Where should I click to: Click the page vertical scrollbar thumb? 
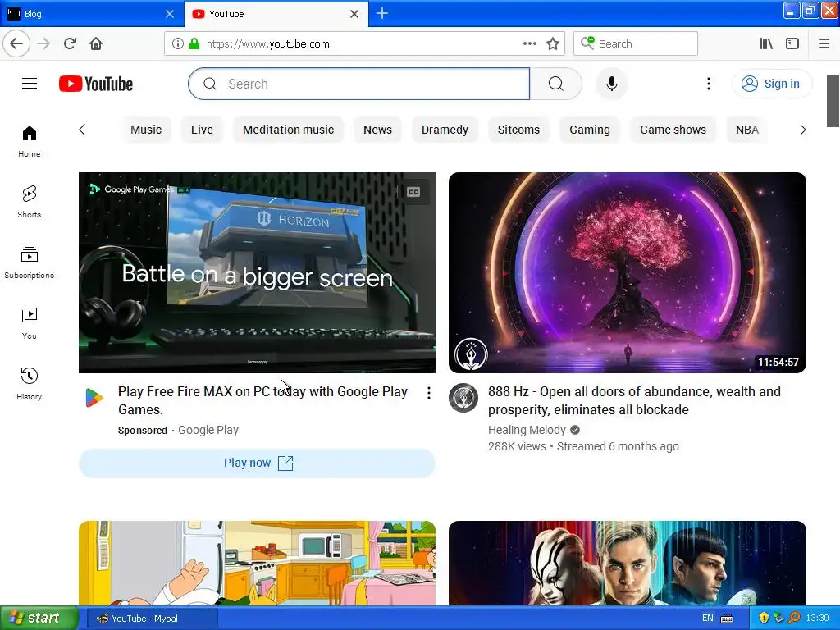(x=833, y=101)
